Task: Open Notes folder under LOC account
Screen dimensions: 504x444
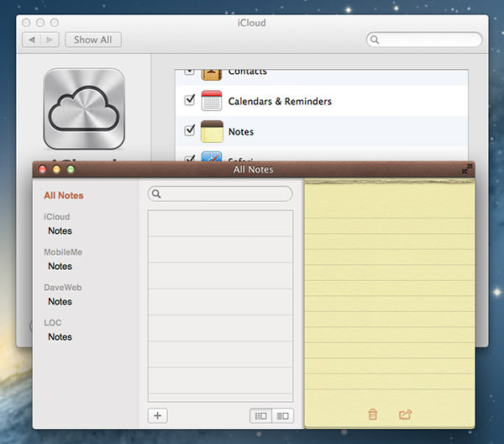Action: click(x=60, y=337)
